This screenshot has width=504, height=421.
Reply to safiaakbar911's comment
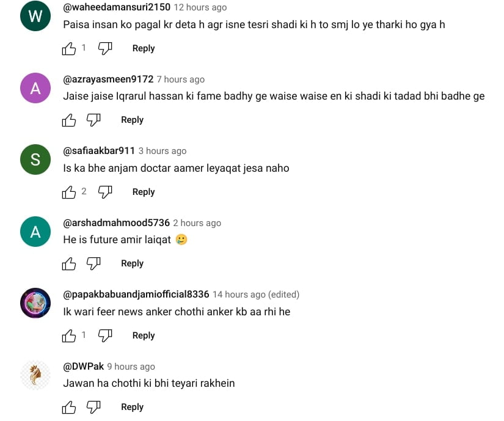click(x=144, y=192)
